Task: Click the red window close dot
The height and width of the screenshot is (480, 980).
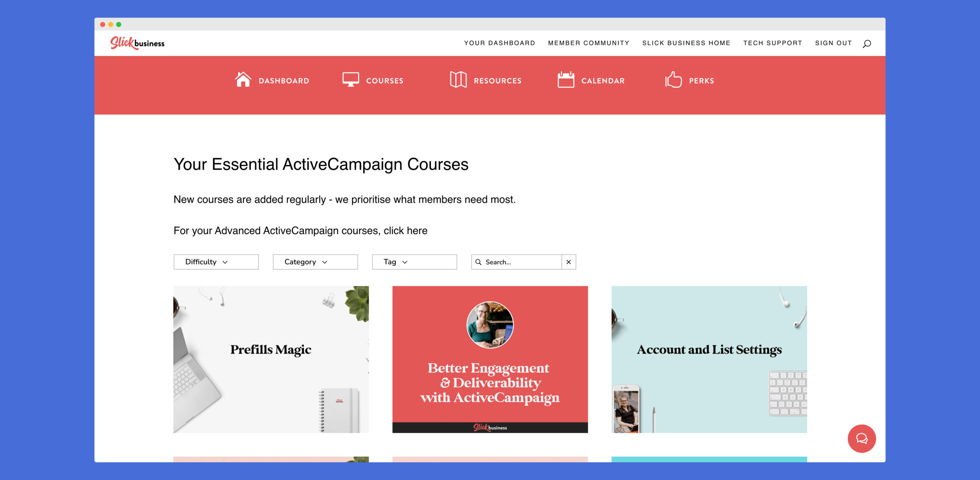Action: [x=103, y=25]
